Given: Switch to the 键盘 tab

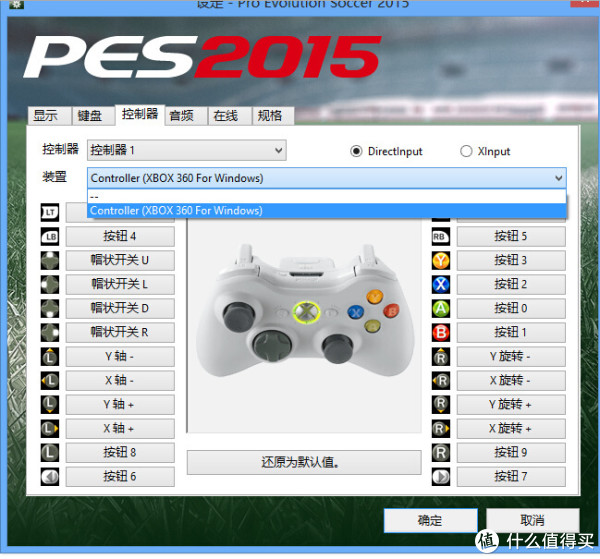Looking at the screenshot, I should pyautogui.click(x=90, y=116).
